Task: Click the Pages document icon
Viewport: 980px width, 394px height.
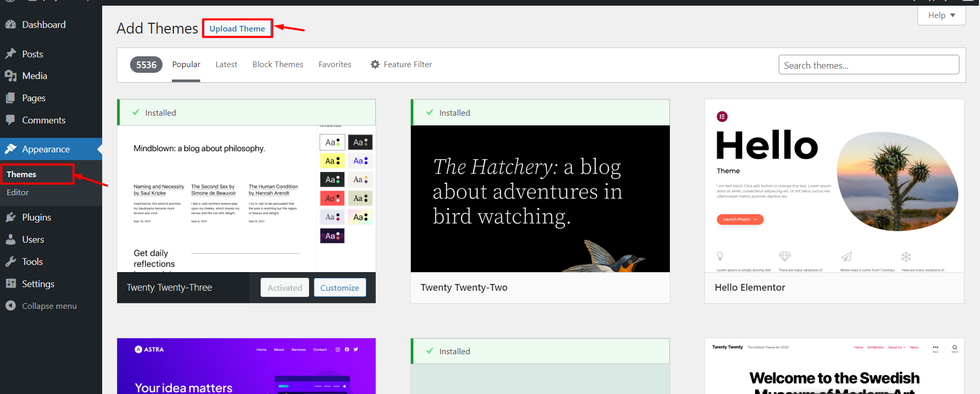Action: click(x=10, y=98)
